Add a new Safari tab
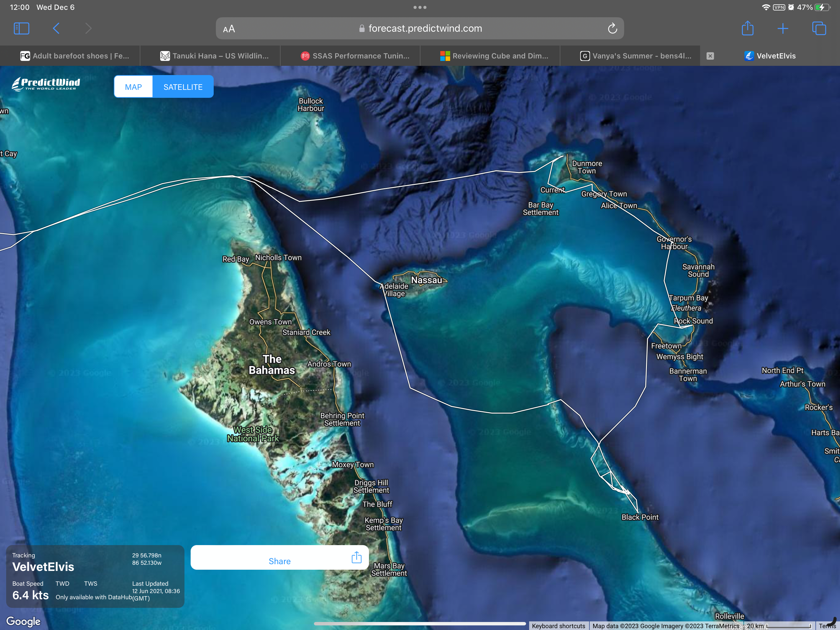This screenshot has width=840, height=630. tap(783, 29)
